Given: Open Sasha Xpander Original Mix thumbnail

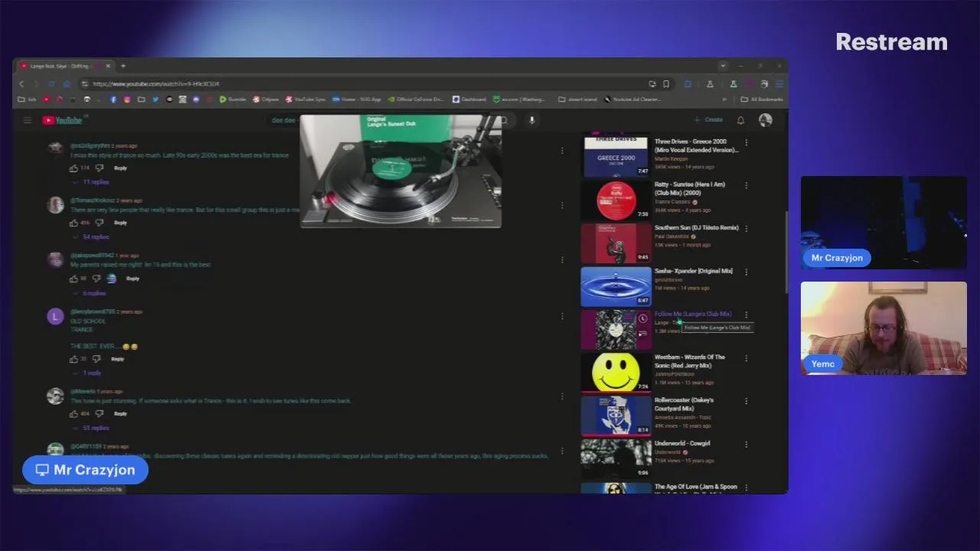Looking at the screenshot, I should [x=616, y=286].
